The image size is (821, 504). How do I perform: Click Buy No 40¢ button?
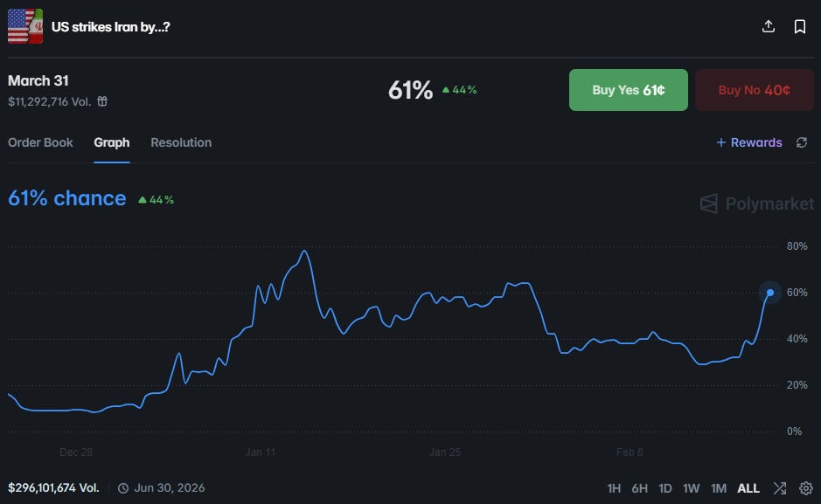coord(755,90)
